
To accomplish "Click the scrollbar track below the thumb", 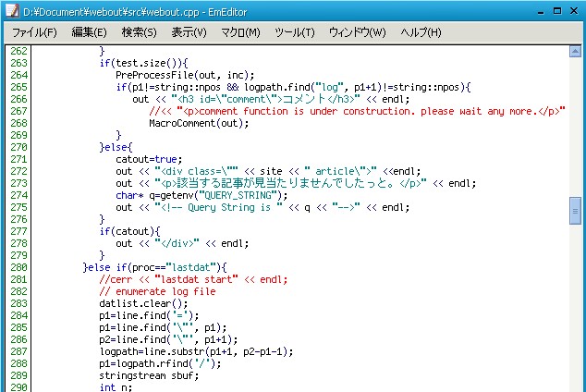I will point(575,305).
